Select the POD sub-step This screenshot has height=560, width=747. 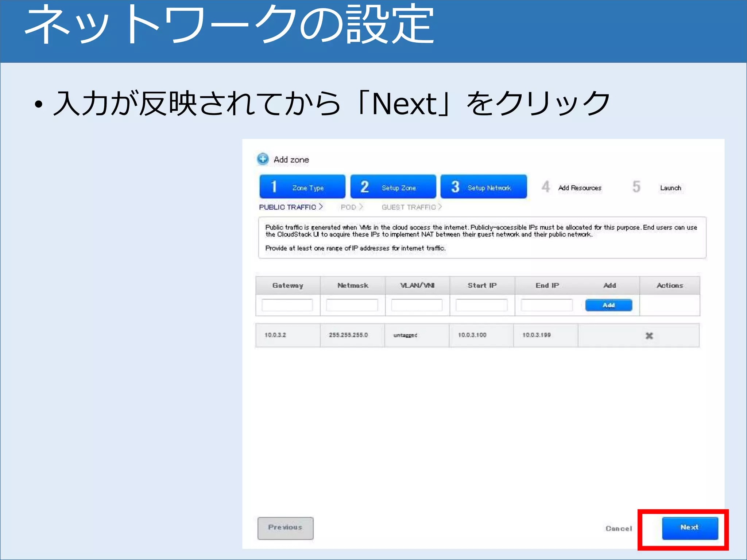pos(352,207)
